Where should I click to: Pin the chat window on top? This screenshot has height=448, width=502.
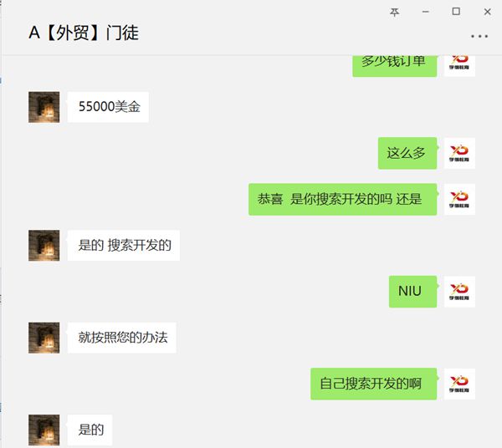[x=394, y=13]
